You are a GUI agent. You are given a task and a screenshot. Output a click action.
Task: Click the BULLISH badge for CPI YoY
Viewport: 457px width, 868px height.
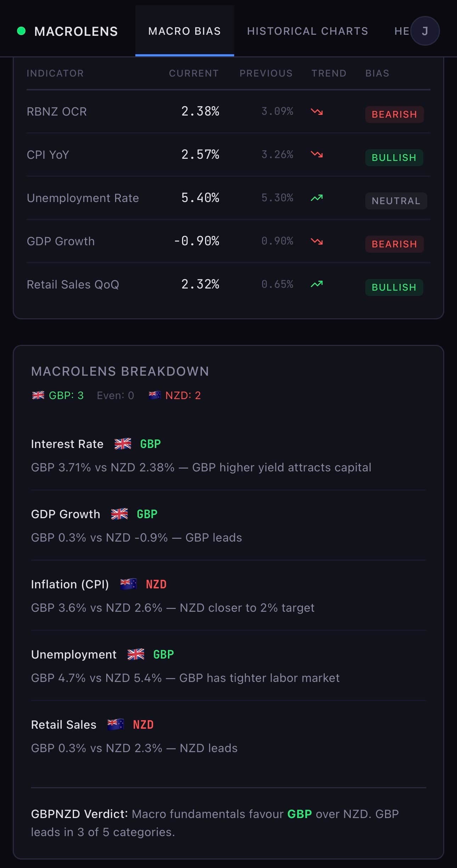tap(394, 158)
